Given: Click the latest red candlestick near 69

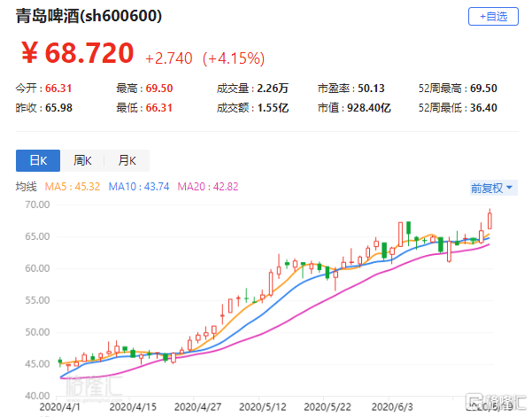Looking at the screenshot, I should click(490, 220).
